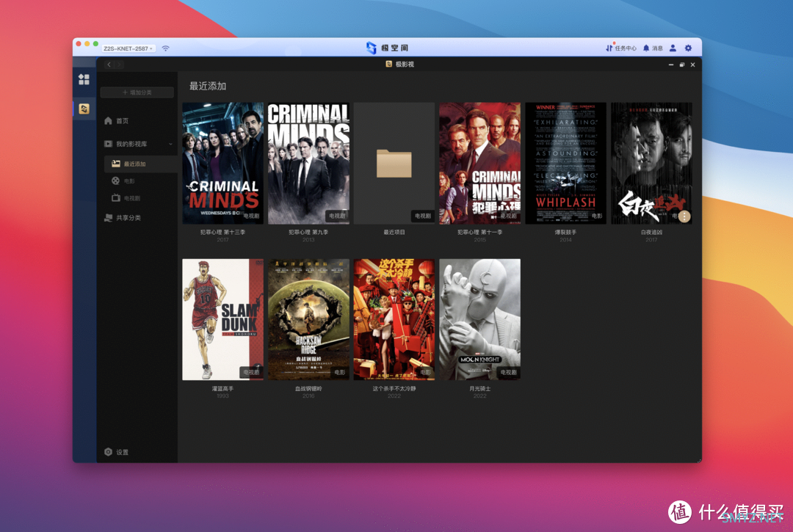Image resolution: width=793 pixels, height=532 pixels.
Task: Open the Whiplash 爆裂鼓手 poster
Action: 565,163
